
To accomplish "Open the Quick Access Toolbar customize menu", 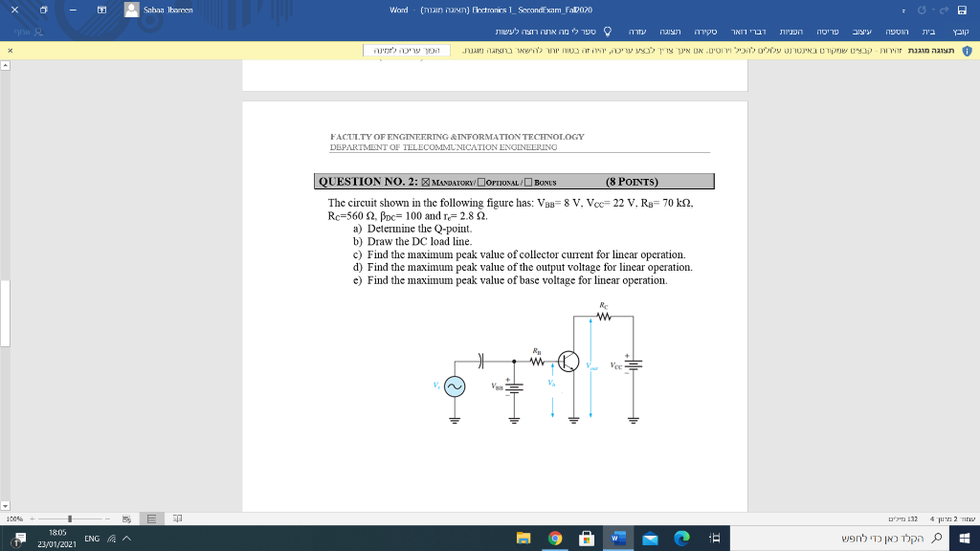I will coord(903,11).
